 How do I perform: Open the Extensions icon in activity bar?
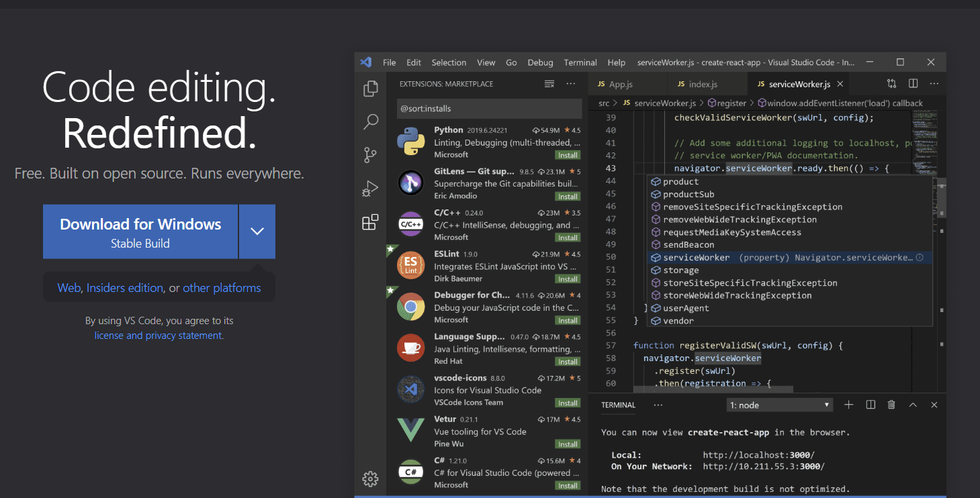click(x=370, y=222)
